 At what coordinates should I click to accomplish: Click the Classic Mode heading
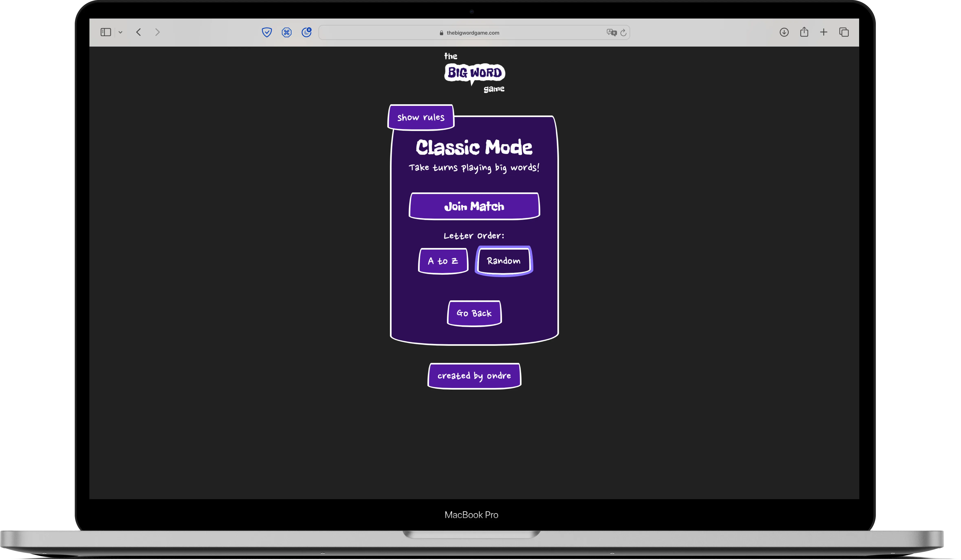pyautogui.click(x=474, y=147)
